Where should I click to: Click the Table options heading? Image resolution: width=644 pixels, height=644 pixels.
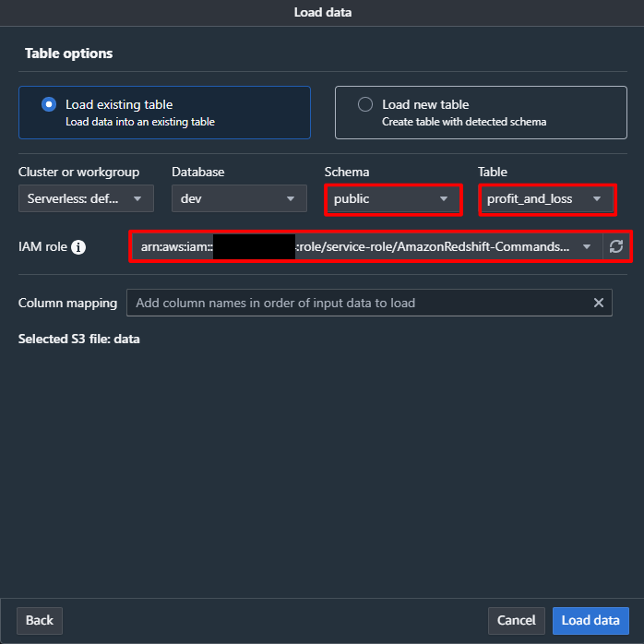point(68,54)
